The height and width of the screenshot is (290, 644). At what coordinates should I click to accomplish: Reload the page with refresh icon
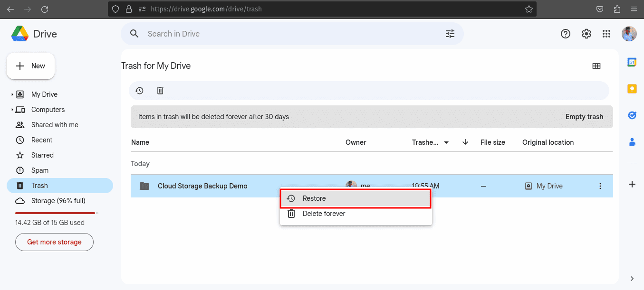[x=45, y=9]
